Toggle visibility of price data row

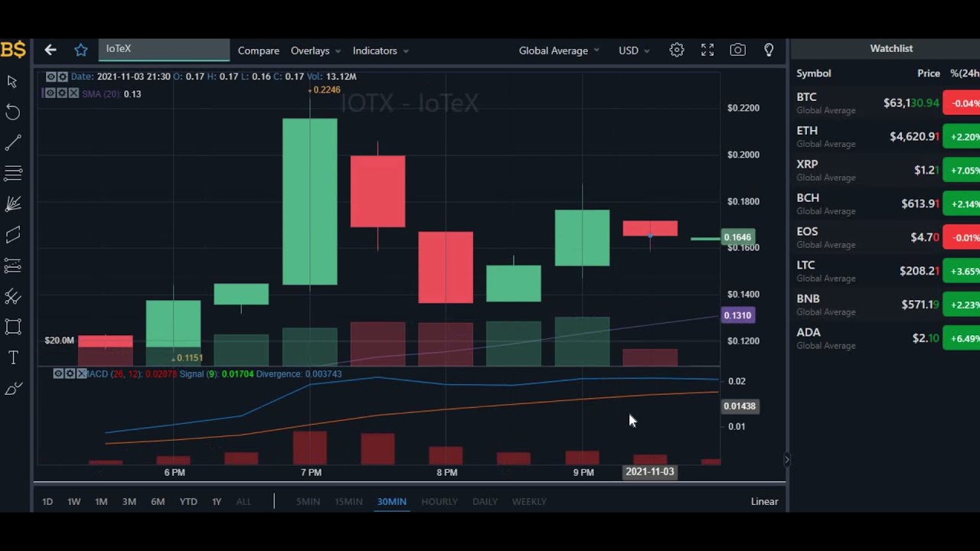click(x=51, y=77)
